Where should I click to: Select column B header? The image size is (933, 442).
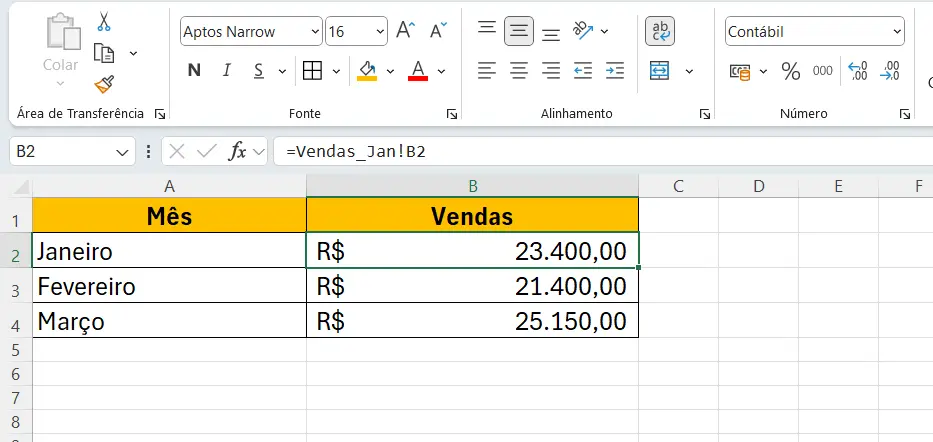[473, 186]
